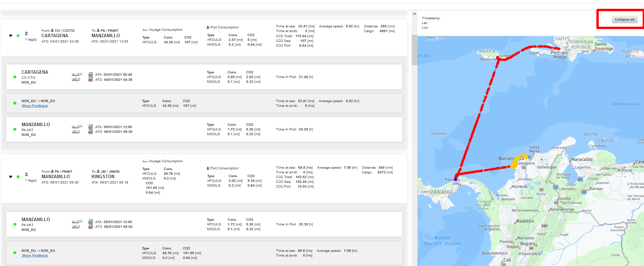The image size is (644, 266).
Task: Click the 'Cargo: 6273 [mt]' value
Action: [x=377, y=172]
